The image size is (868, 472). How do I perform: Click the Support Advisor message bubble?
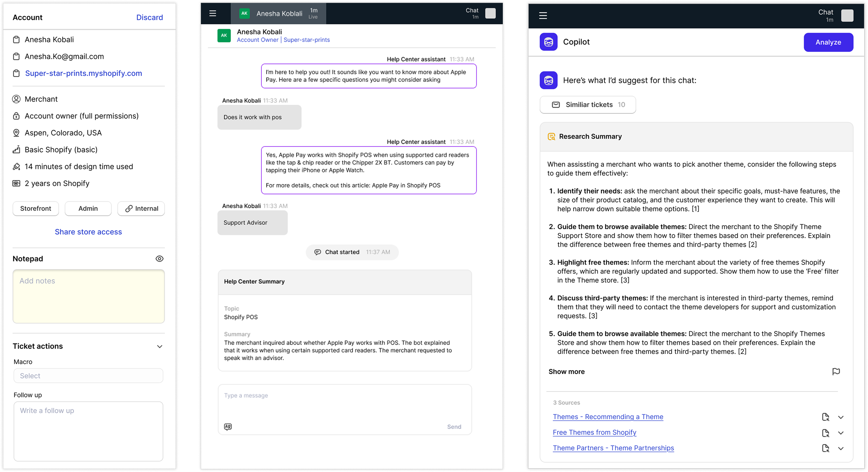tap(252, 223)
